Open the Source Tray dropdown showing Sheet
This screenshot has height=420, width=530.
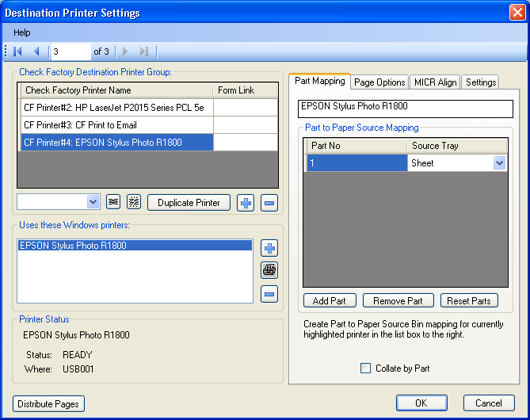(x=499, y=162)
